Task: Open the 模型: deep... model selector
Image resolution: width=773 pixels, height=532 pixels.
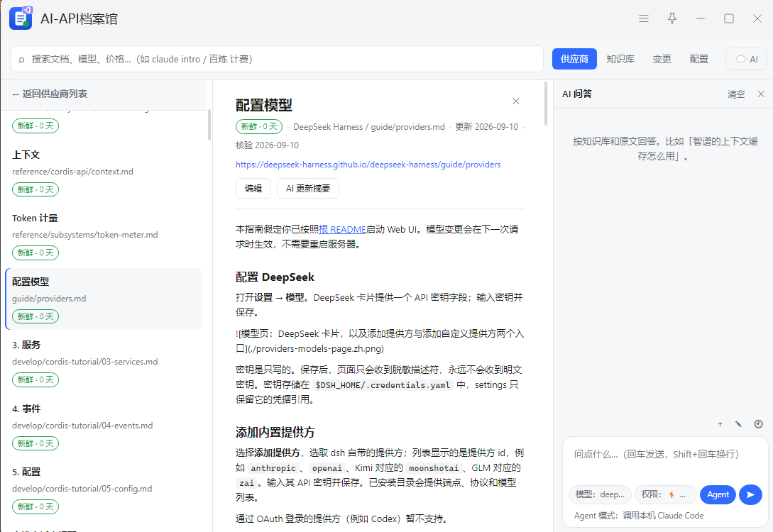Action: (600, 494)
